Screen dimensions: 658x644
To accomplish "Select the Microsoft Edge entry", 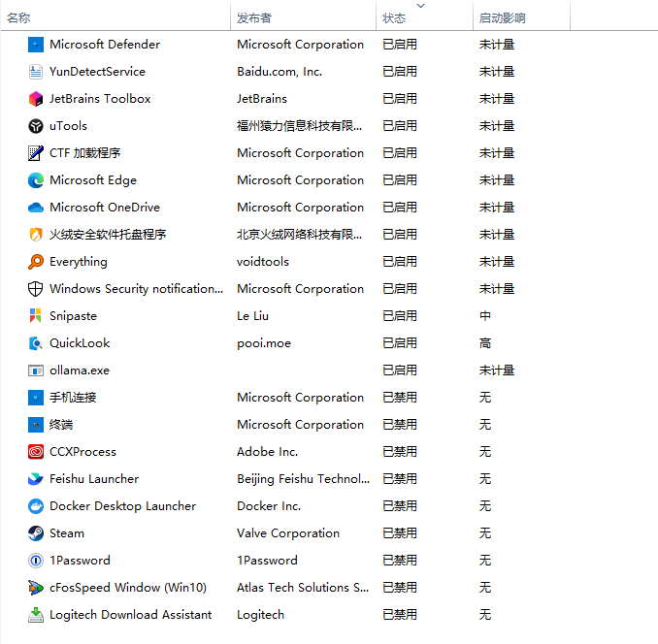I will click(x=93, y=180).
